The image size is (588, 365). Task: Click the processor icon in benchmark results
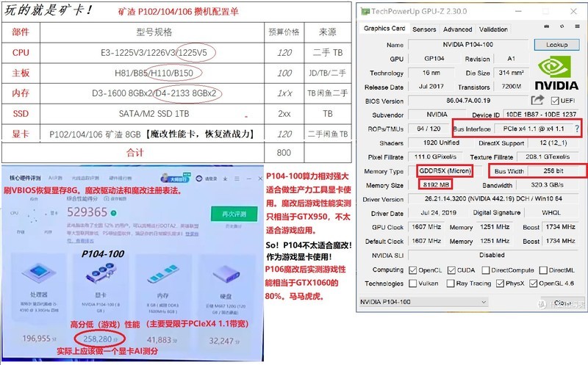39,272
